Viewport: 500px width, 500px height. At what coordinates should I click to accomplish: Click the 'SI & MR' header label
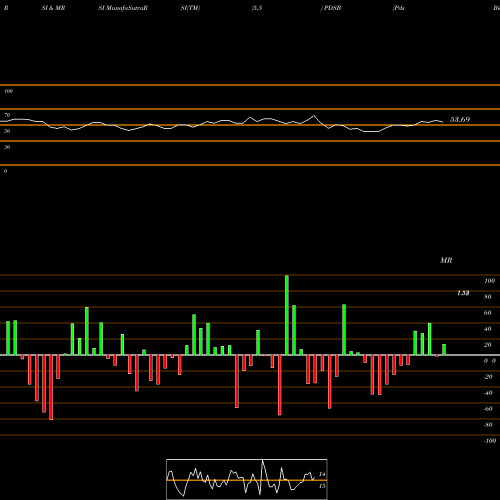click(x=53, y=8)
